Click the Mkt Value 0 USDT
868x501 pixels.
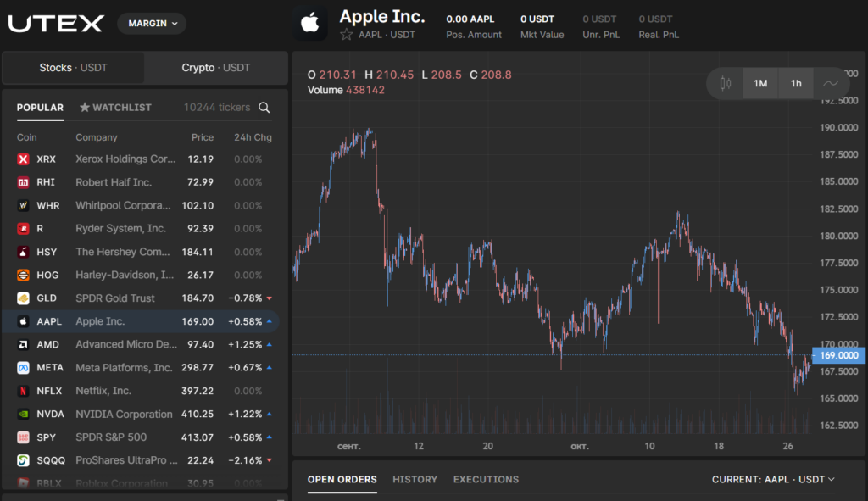(537, 19)
